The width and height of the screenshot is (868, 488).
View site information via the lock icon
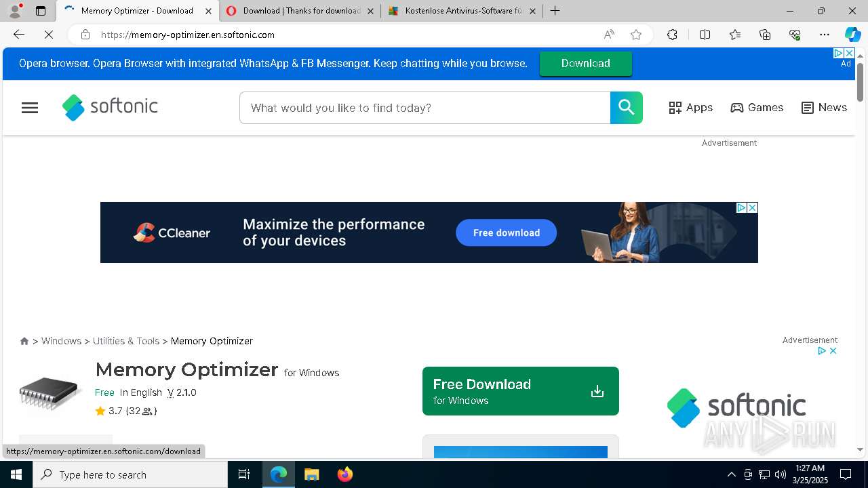point(85,35)
